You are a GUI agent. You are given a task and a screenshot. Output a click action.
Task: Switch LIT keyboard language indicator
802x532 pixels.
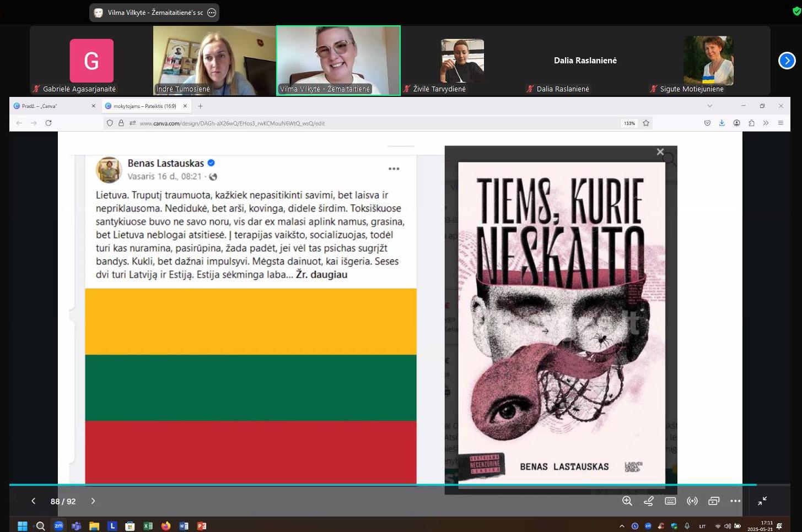(x=702, y=526)
